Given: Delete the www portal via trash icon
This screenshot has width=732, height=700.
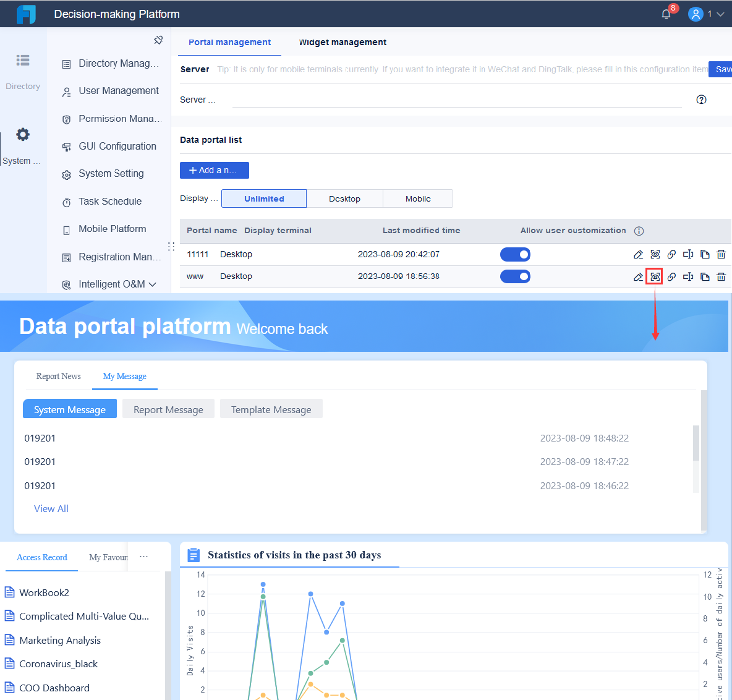Looking at the screenshot, I should pos(721,276).
